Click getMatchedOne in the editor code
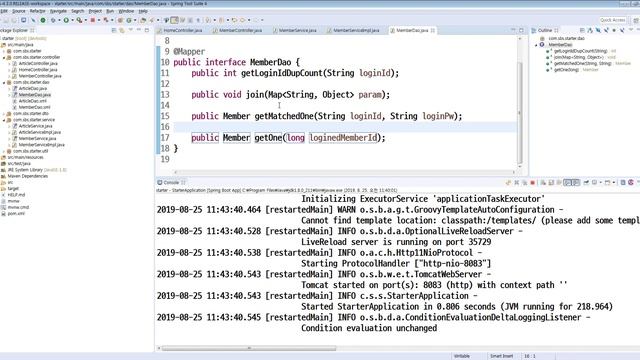Screen dimensions: 640x360 [x=284, y=116]
